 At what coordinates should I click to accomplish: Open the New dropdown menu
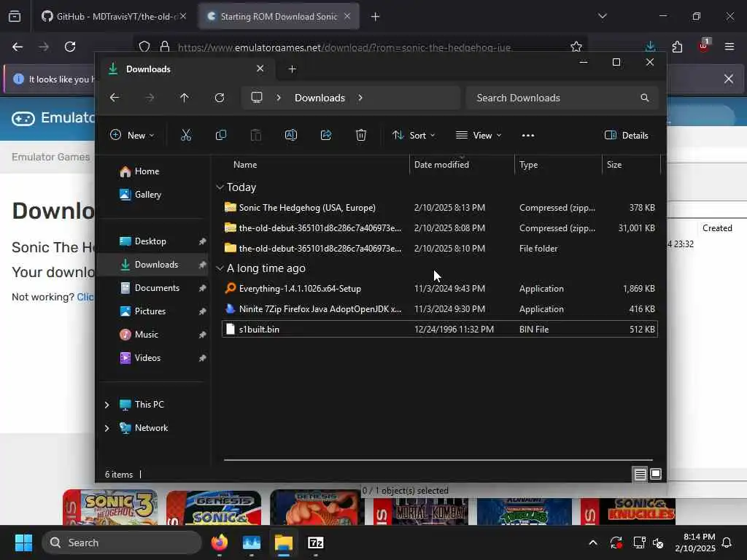[132, 135]
